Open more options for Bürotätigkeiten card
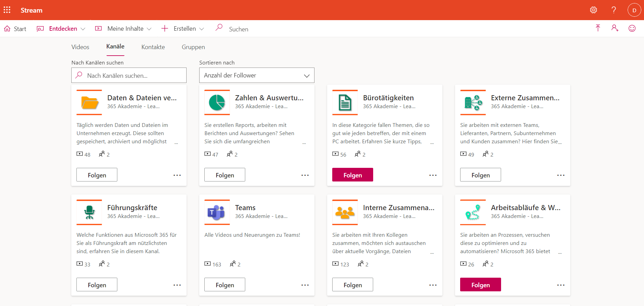644x306 pixels. point(433,175)
